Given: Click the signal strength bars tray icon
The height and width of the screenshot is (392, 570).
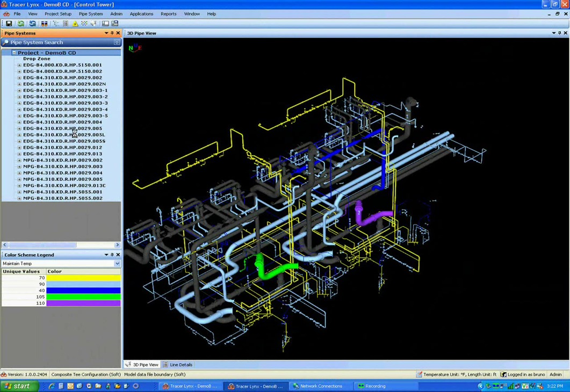Looking at the screenshot, I should 511,386.
